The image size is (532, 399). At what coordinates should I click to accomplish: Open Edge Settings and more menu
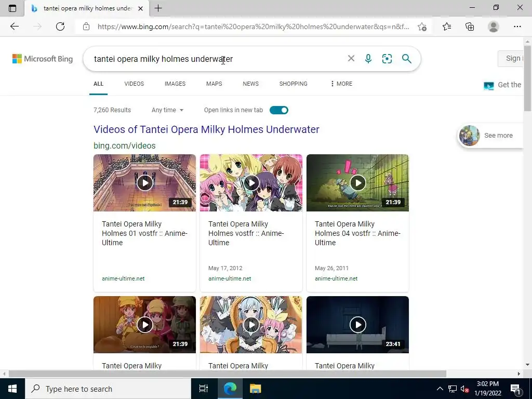tap(517, 26)
